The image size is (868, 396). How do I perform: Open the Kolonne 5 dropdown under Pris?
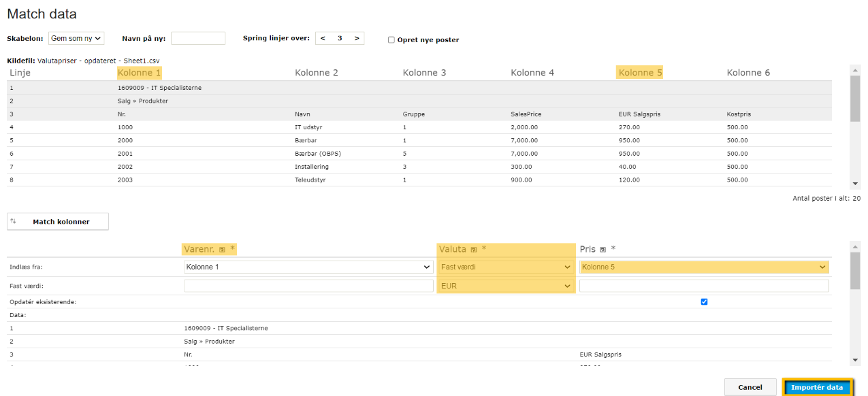tap(703, 267)
